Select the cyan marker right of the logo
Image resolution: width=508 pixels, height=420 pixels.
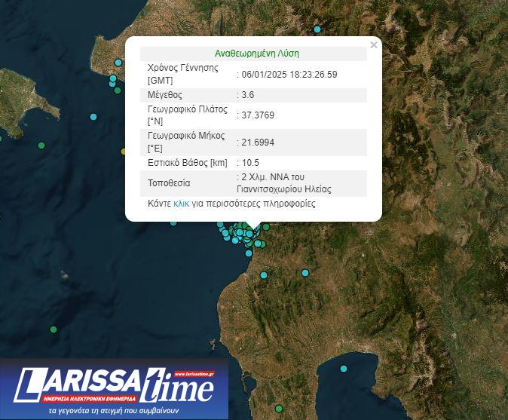coord(344,369)
